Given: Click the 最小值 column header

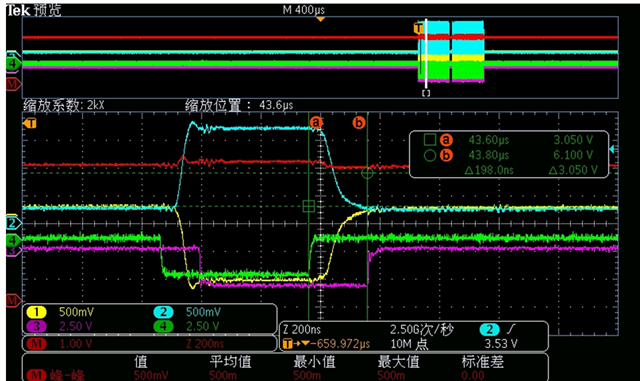Looking at the screenshot, I should click(x=314, y=362).
